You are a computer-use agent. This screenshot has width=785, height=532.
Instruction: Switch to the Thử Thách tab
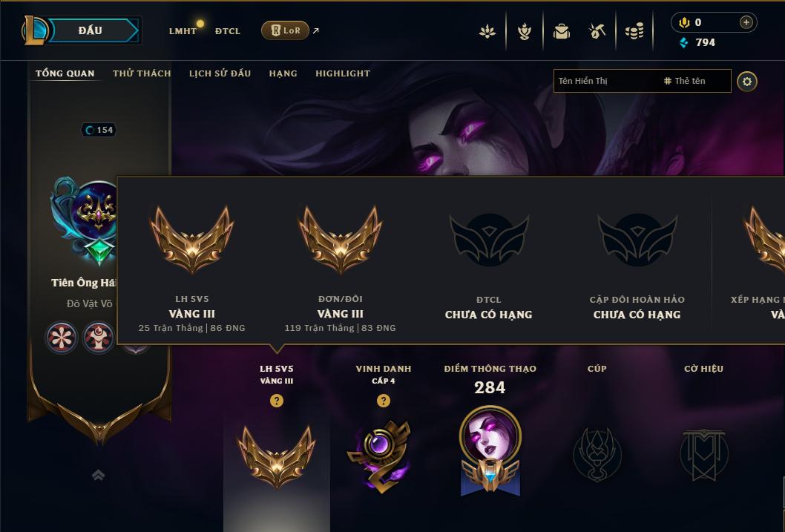coord(142,73)
